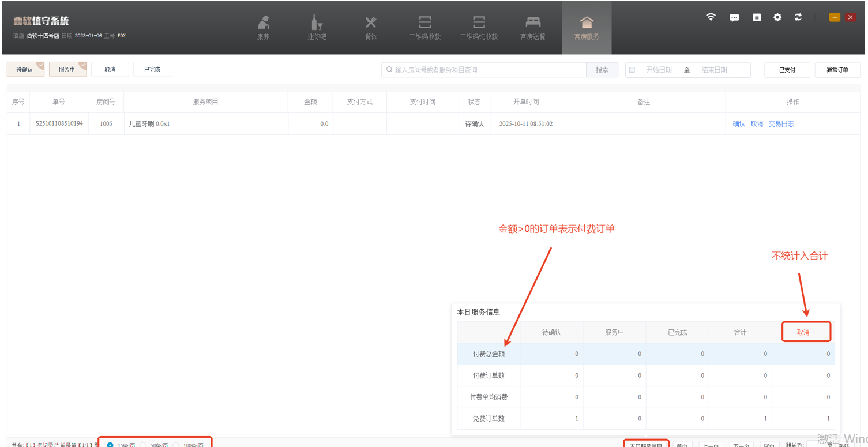Open the 迷你吧 minibar module

pos(317,28)
